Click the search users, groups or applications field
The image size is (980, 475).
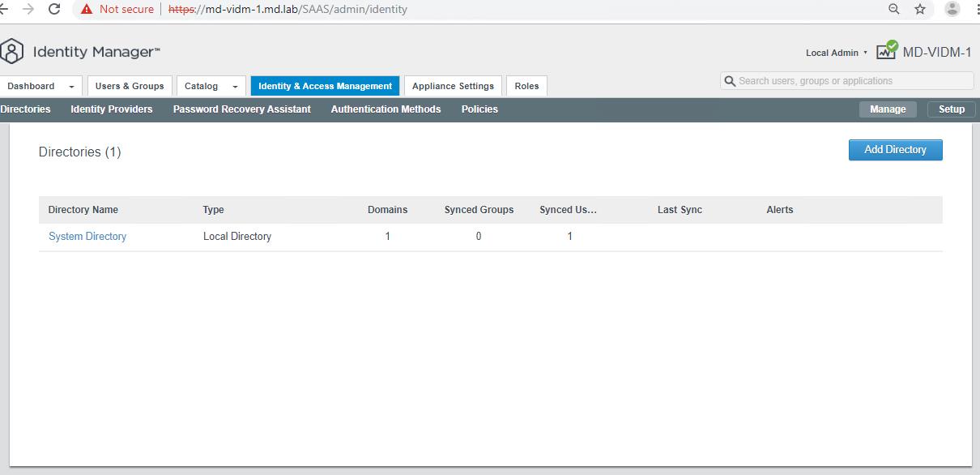(x=846, y=81)
